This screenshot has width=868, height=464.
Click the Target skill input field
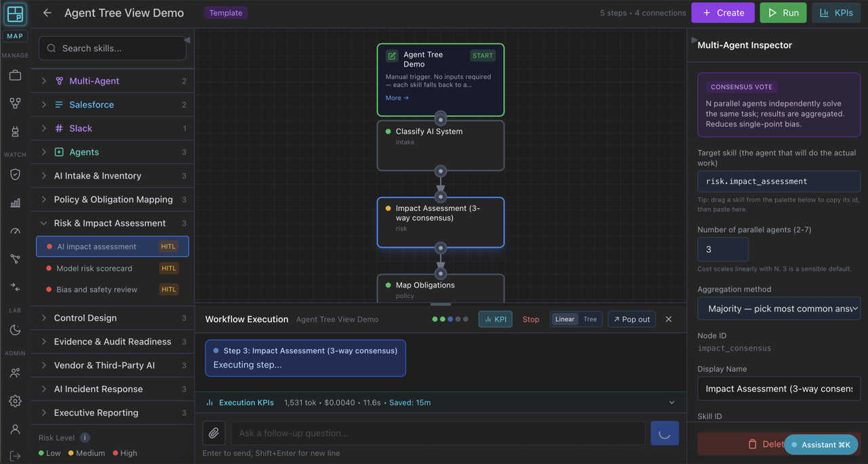coord(779,182)
